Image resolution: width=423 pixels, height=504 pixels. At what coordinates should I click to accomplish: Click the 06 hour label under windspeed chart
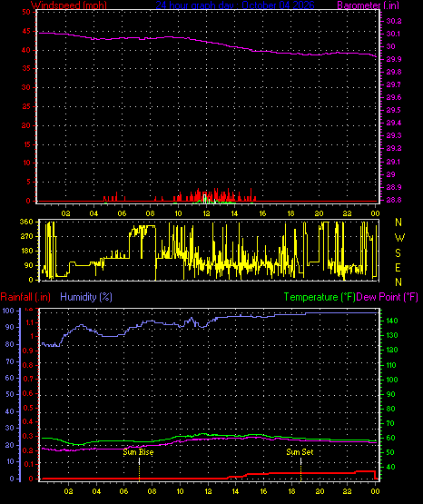tap(122, 213)
